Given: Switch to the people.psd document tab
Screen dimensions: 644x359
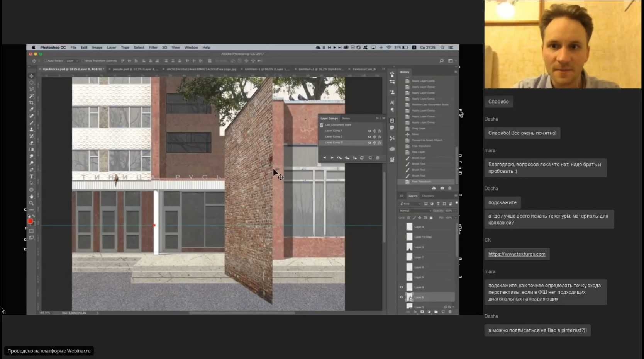Looking at the screenshot, I should tap(135, 69).
